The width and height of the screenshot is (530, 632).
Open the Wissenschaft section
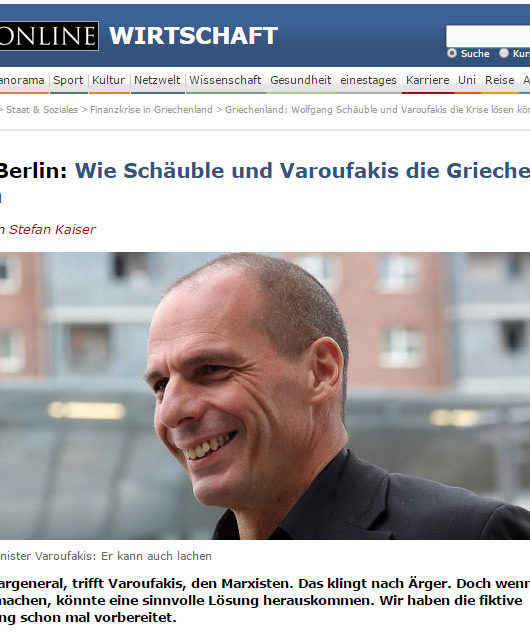coord(225,80)
